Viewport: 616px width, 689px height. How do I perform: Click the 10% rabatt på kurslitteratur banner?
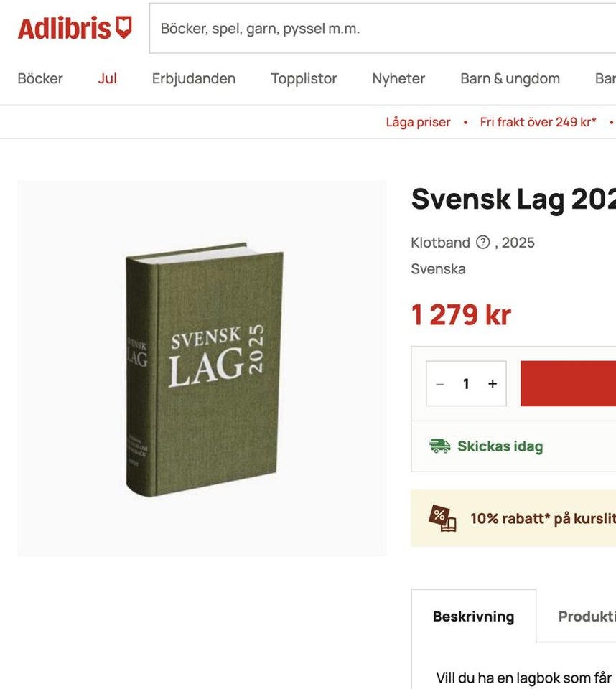point(538,518)
